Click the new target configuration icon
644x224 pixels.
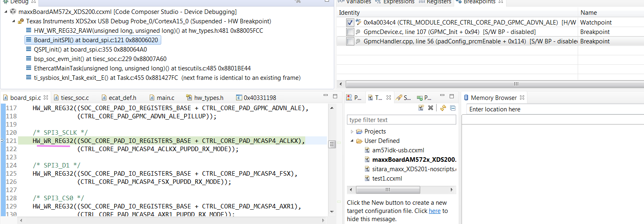point(421,108)
